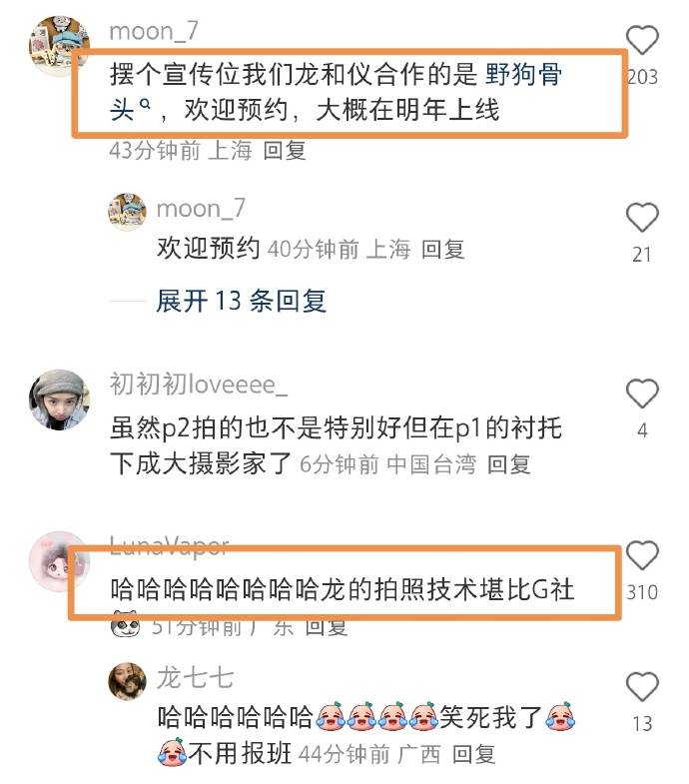Viewport: 689px width, 784px height.
Task: Open the 龙七七 username
Action: tap(195, 678)
